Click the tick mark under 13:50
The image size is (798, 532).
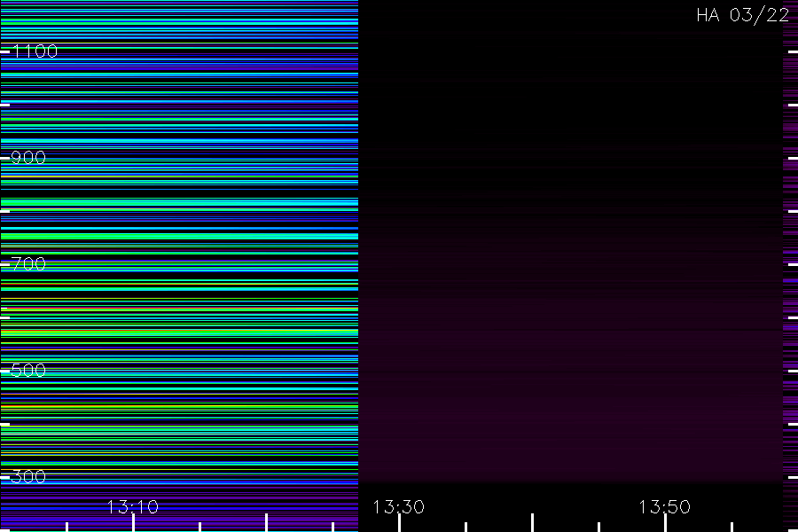tap(665, 523)
